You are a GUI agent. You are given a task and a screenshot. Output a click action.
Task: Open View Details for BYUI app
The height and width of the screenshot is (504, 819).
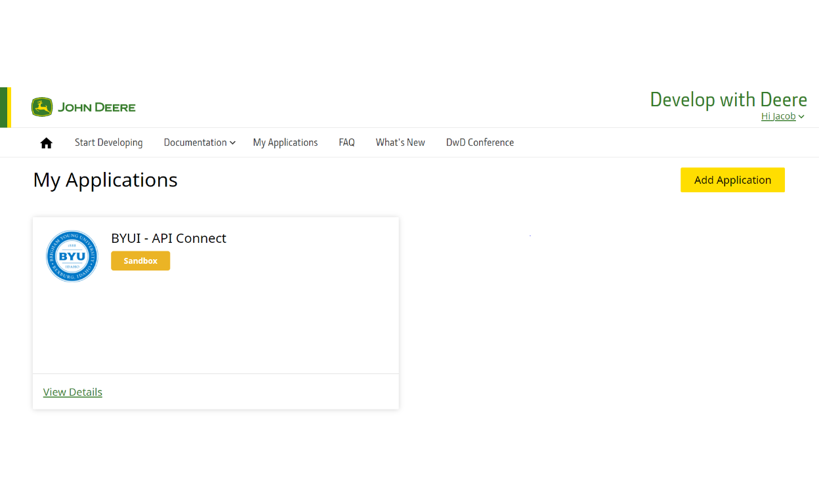point(73,392)
